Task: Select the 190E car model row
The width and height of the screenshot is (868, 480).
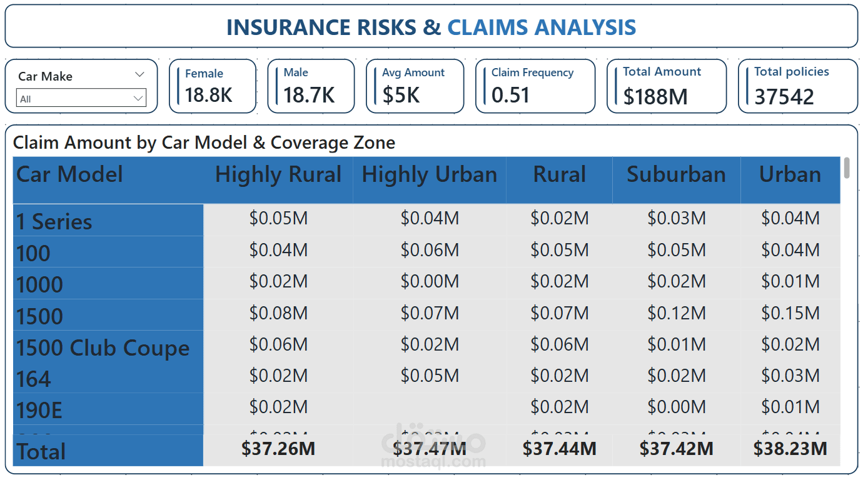Action: 39,410
